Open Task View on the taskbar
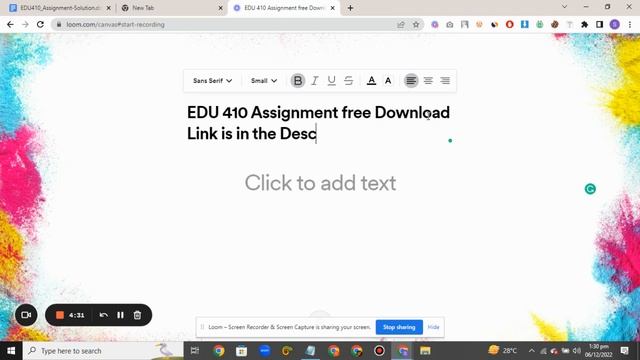This screenshot has height=360, width=640. coord(195,351)
